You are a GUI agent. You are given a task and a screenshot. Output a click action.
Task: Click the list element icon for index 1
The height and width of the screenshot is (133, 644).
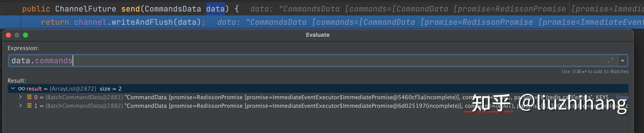pos(29,106)
